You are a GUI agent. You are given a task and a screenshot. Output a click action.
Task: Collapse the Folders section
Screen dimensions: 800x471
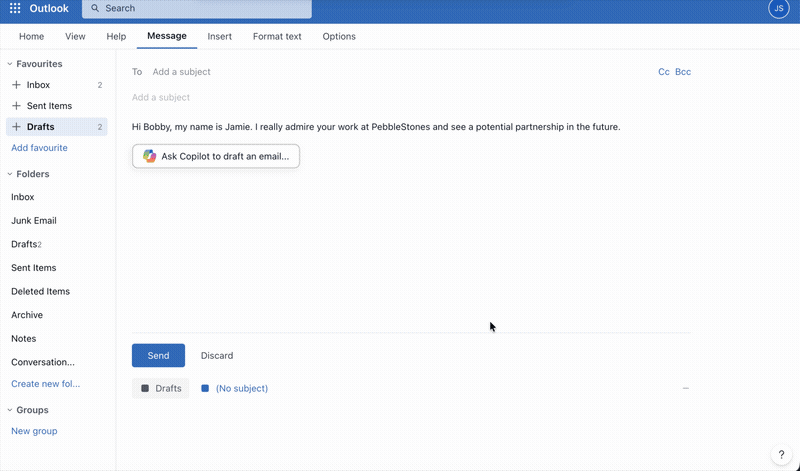(10, 174)
